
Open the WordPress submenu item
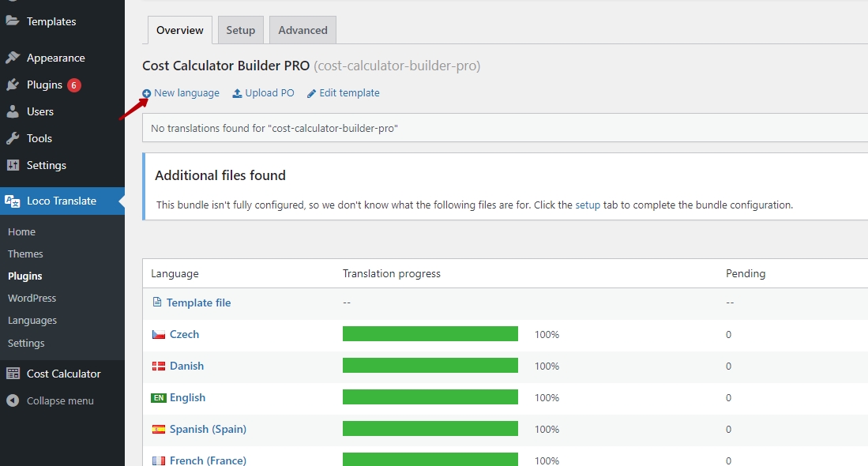[32, 299]
